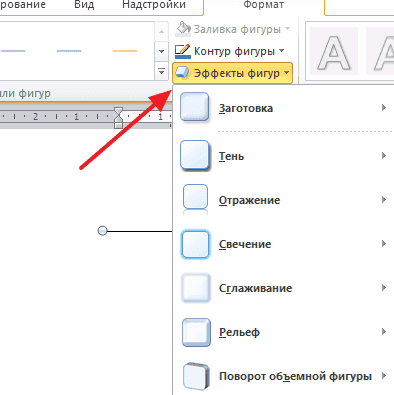This screenshot has height=395, width=394.
Task: Select the Формат tab
Action: point(264,5)
